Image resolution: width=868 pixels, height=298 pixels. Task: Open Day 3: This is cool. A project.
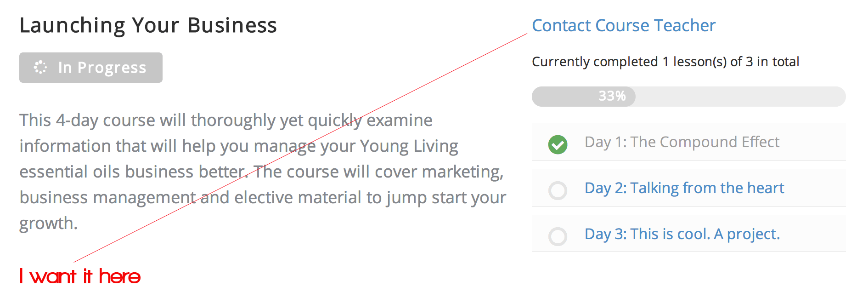point(682,234)
